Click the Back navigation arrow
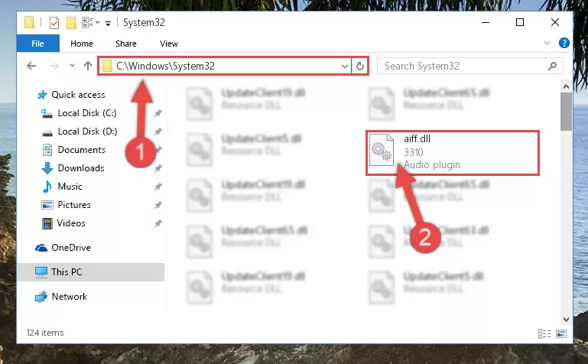 coord(31,66)
